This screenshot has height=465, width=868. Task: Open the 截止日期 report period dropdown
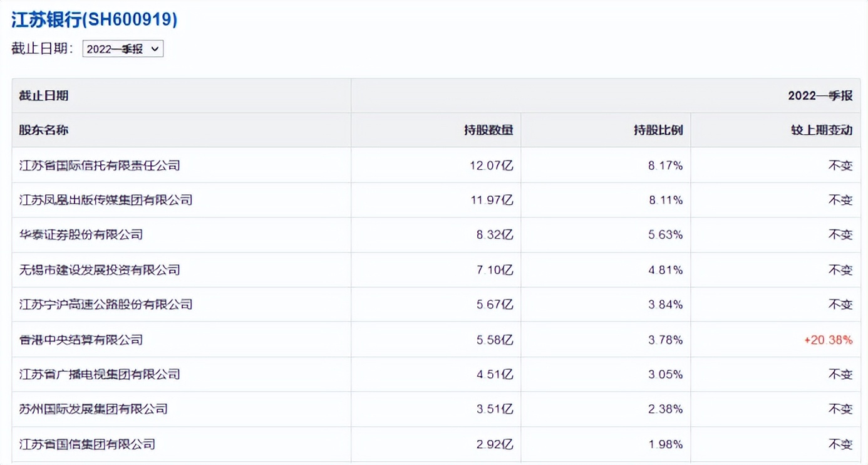[x=123, y=49]
